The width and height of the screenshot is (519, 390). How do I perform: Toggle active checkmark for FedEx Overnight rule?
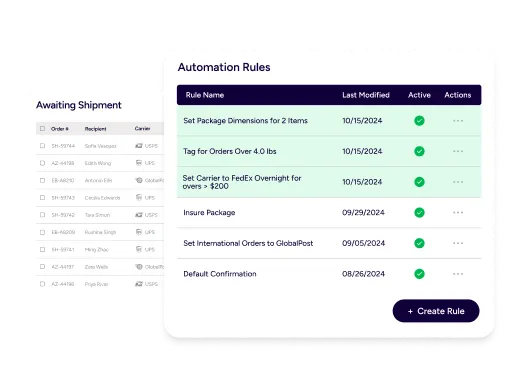419,182
